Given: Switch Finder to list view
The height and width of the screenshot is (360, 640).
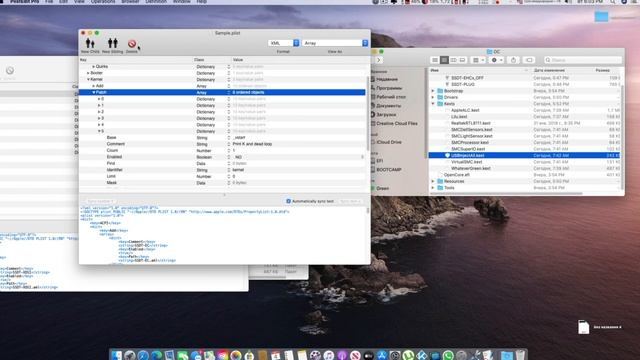Looking at the screenshot, I should point(444,60).
